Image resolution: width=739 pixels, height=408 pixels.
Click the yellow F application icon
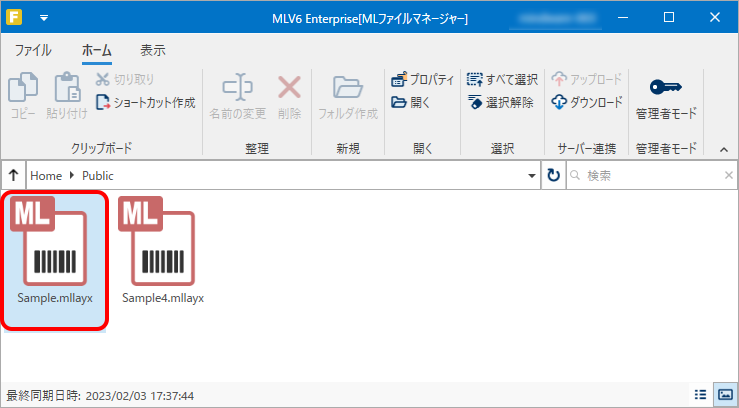click(14, 17)
